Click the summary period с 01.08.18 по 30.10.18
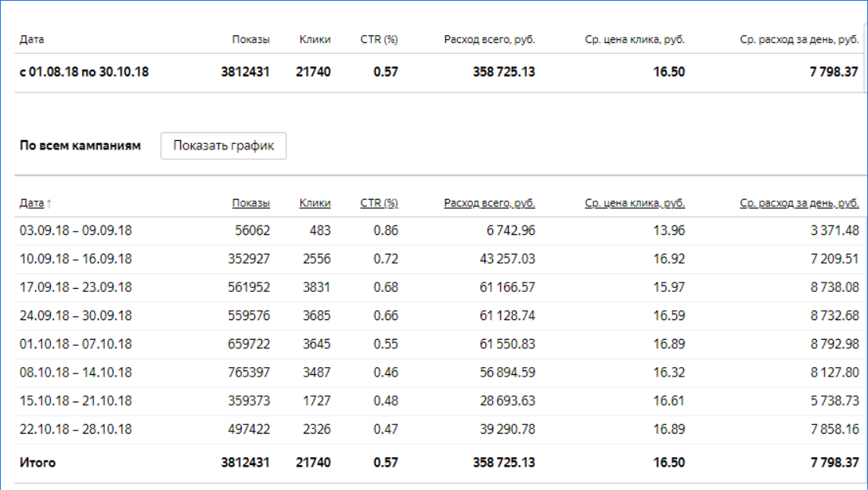 coord(84,72)
